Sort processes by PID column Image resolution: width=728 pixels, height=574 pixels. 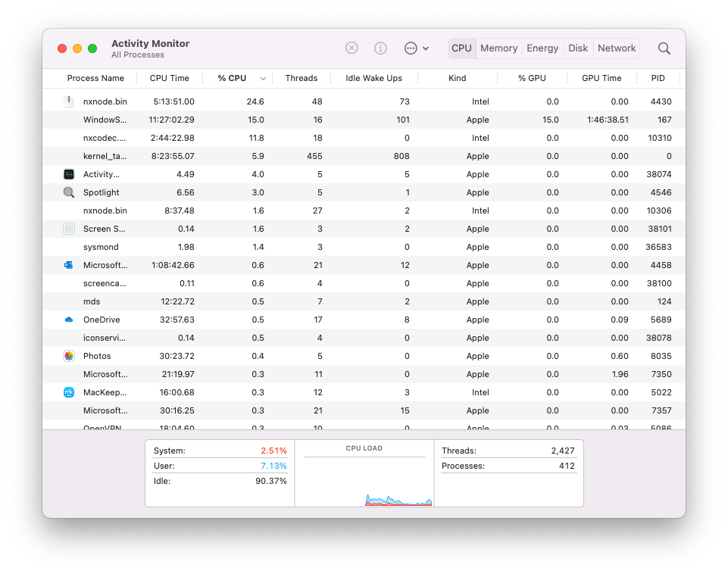pos(658,78)
